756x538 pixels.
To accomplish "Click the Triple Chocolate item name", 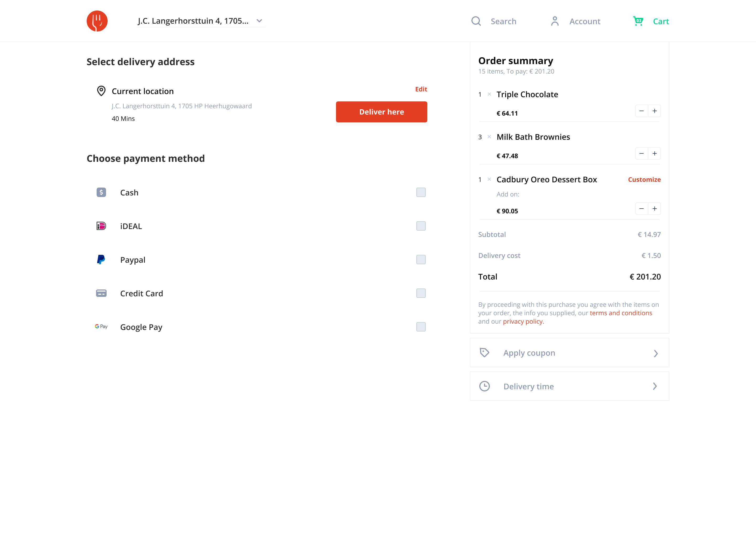I will [527, 94].
